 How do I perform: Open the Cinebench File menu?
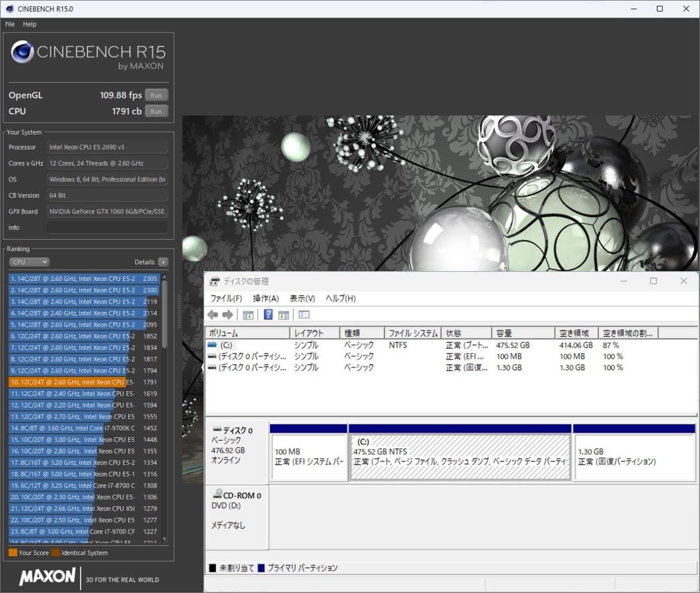click(10, 24)
